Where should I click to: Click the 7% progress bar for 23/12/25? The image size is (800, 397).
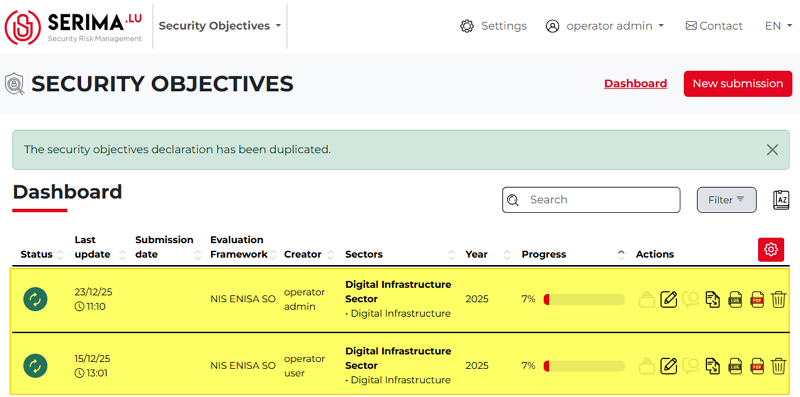pyautogui.click(x=584, y=299)
